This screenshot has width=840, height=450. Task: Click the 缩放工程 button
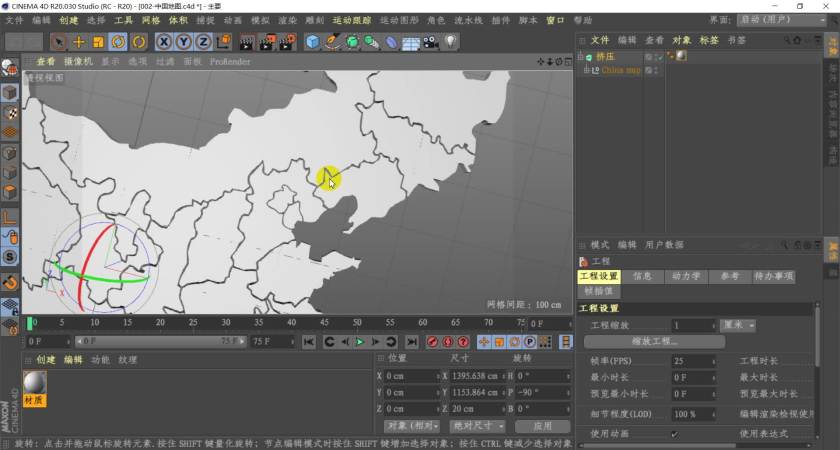pyautogui.click(x=653, y=342)
